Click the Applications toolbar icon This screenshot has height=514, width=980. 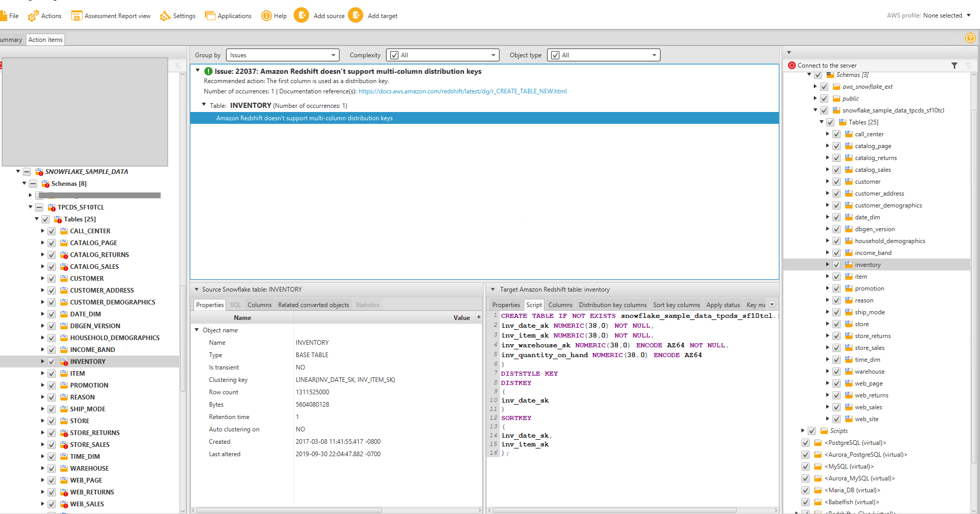click(x=210, y=16)
